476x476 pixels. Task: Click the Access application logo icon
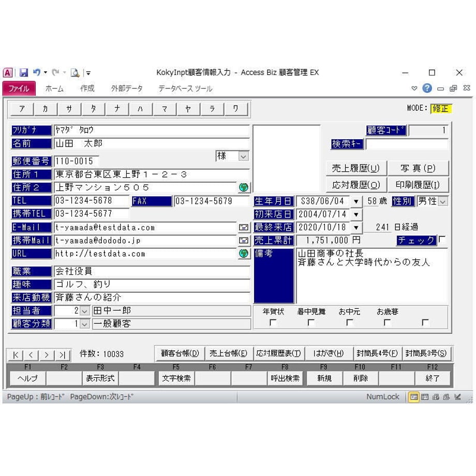(x=8, y=72)
